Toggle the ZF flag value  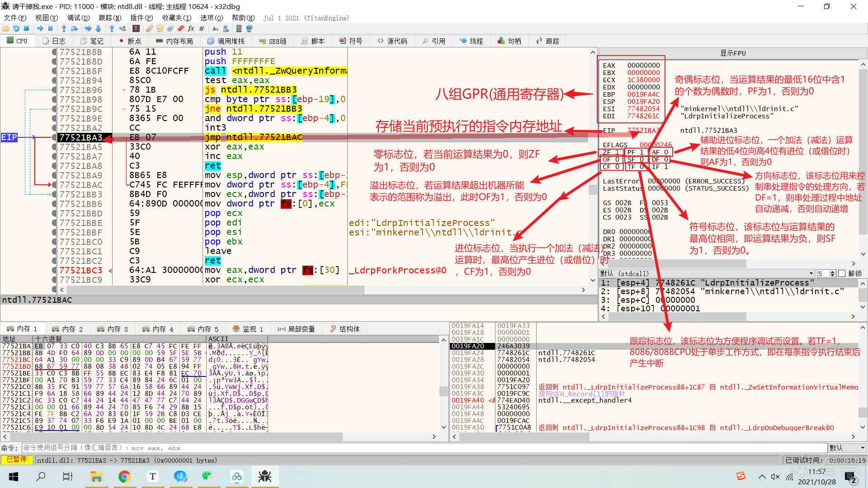coord(617,152)
